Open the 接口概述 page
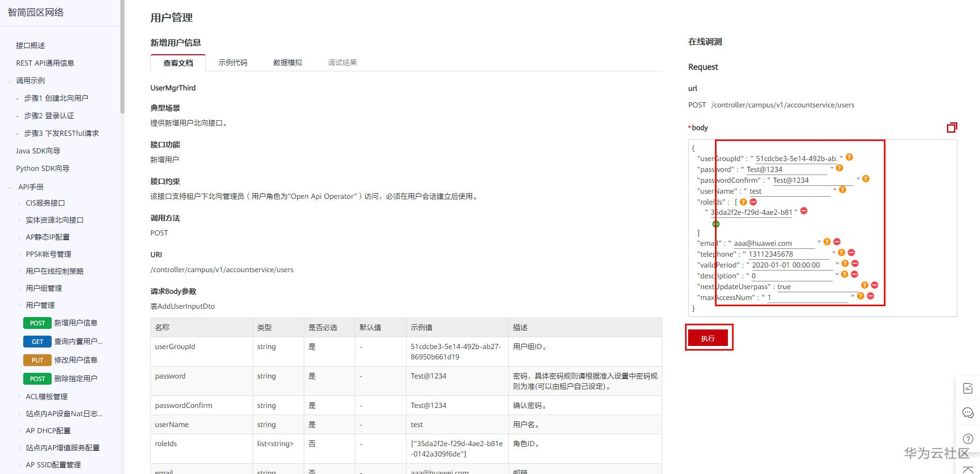This screenshot has width=980, height=474. [x=30, y=45]
